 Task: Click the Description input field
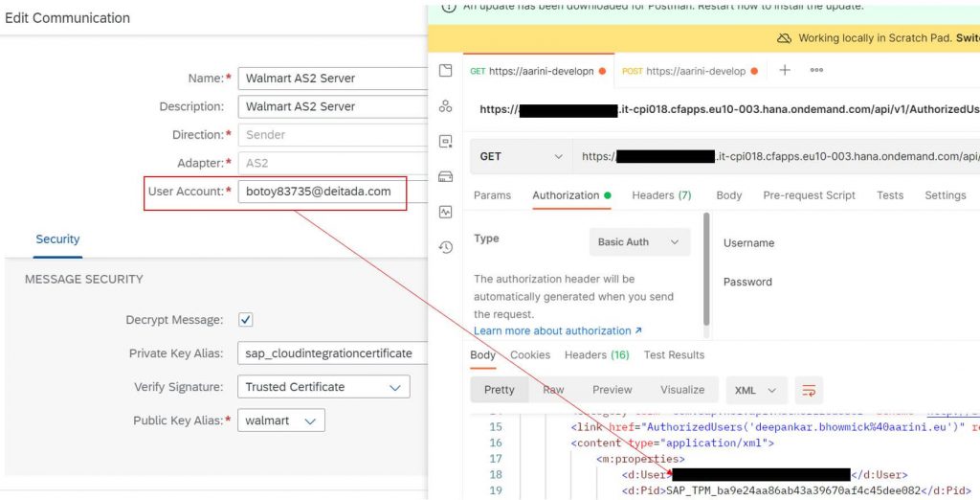[x=332, y=106]
